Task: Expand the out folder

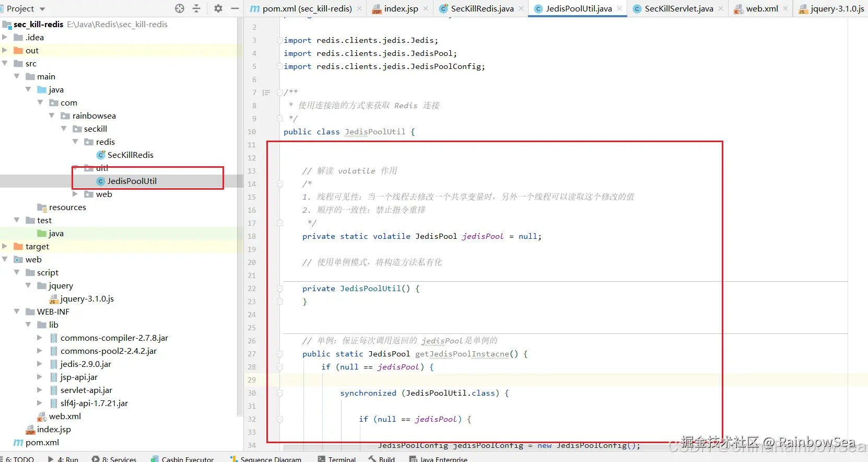Action: click(5, 50)
